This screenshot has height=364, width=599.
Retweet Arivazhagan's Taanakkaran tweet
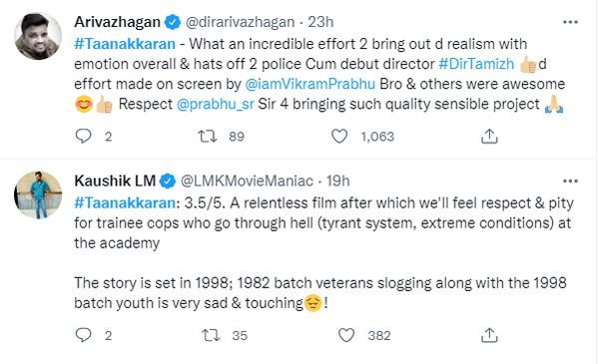tap(207, 137)
